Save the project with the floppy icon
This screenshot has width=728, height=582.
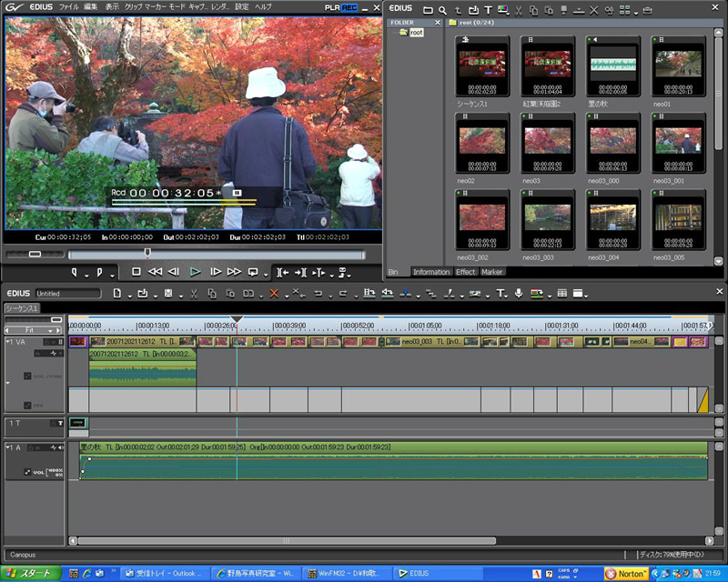point(168,294)
